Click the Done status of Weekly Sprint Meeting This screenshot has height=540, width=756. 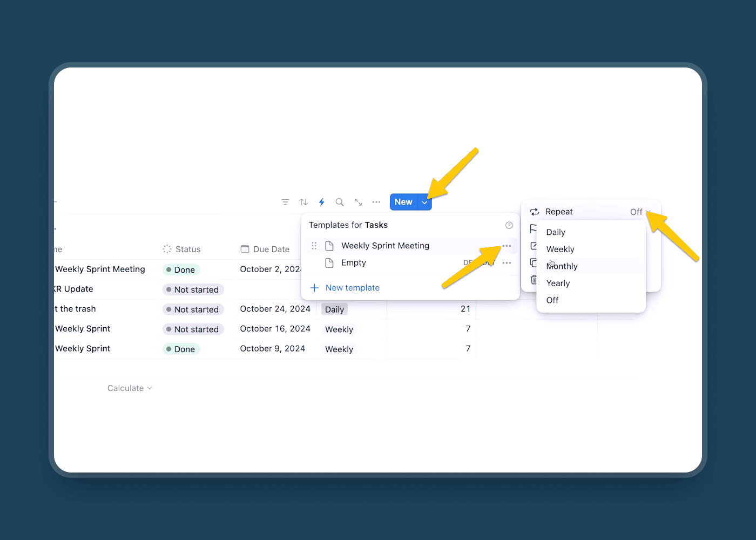click(181, 269)
